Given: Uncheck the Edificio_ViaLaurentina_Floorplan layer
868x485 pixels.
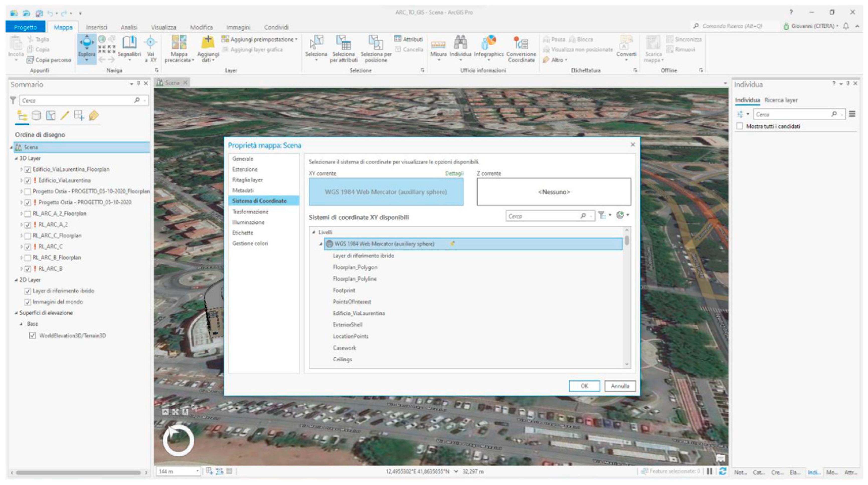Looking at the screenshot, I should (x=28, y=169).
